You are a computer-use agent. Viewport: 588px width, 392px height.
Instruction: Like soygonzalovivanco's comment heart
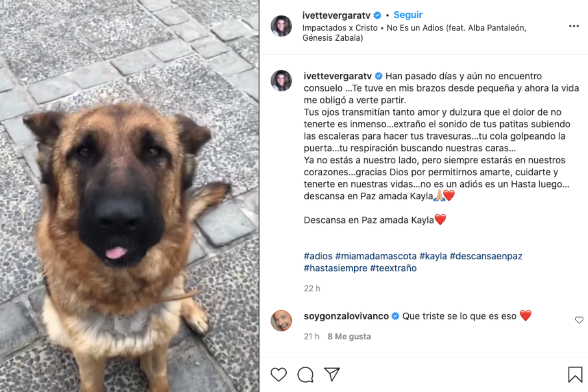click(x=579, y=320)
